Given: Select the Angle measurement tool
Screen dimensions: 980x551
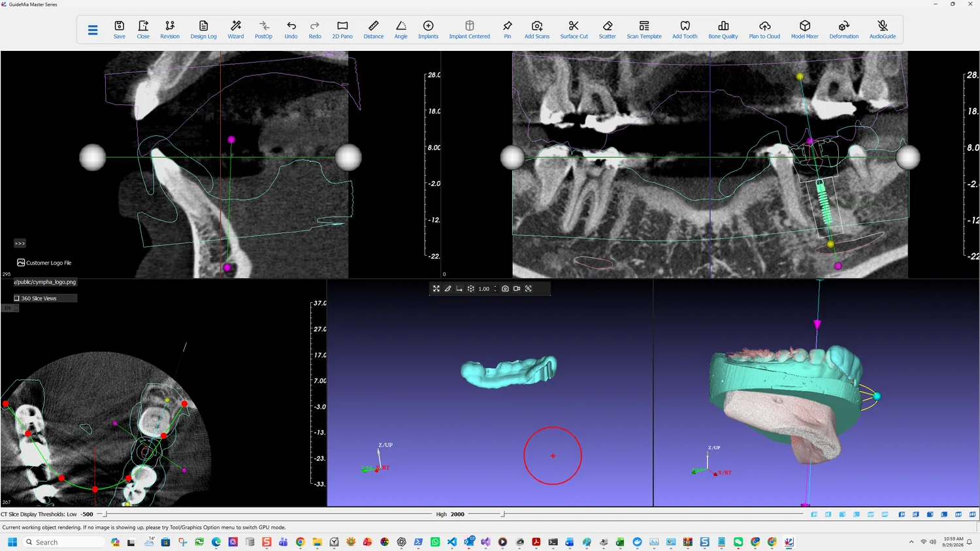Looking at the screenshot, I should point(401,29).
